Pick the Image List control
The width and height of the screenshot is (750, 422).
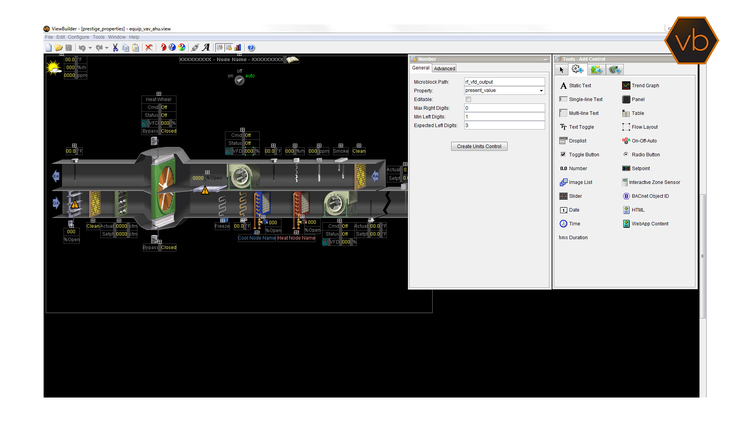tap(581, 183)
